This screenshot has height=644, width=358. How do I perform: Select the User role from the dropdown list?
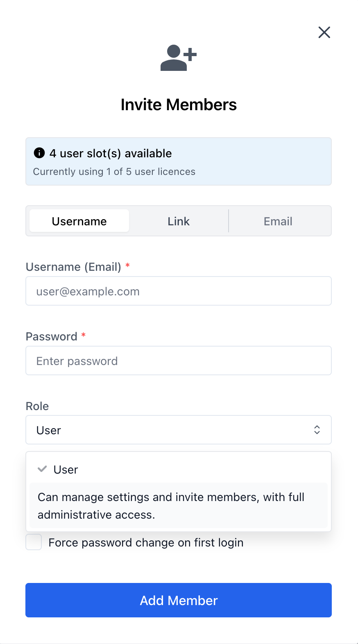coord(66,469)
